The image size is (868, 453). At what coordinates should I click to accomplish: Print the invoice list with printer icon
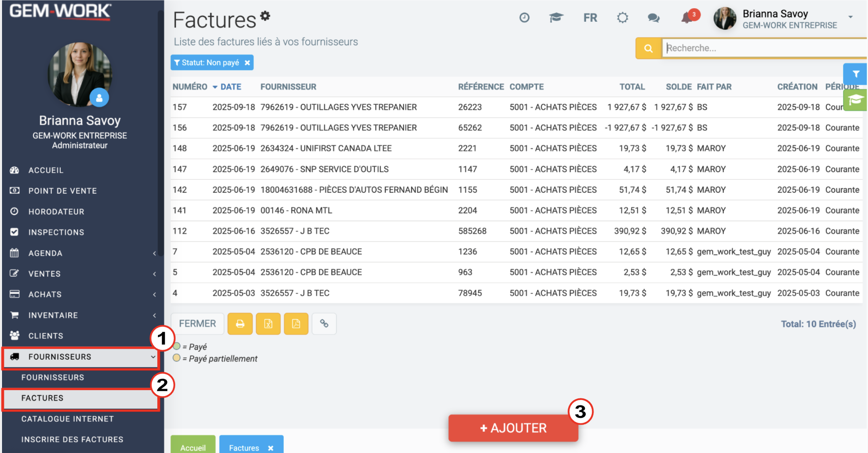click(240, 324)
